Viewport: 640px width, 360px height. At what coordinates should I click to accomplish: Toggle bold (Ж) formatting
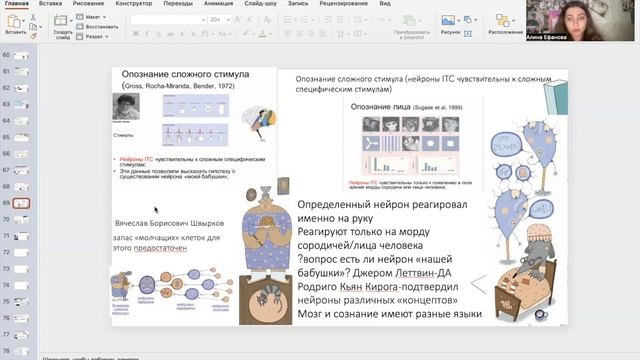(136, 34)
